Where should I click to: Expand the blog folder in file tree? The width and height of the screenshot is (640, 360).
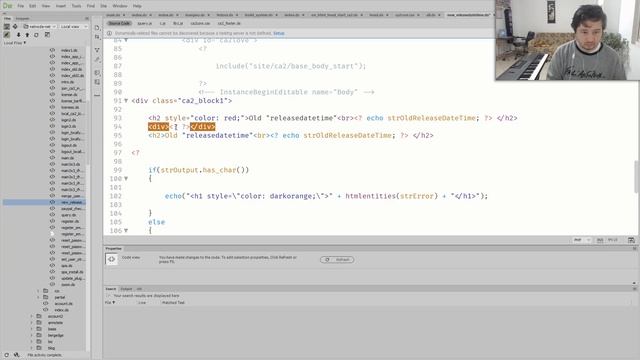(32, 348)
